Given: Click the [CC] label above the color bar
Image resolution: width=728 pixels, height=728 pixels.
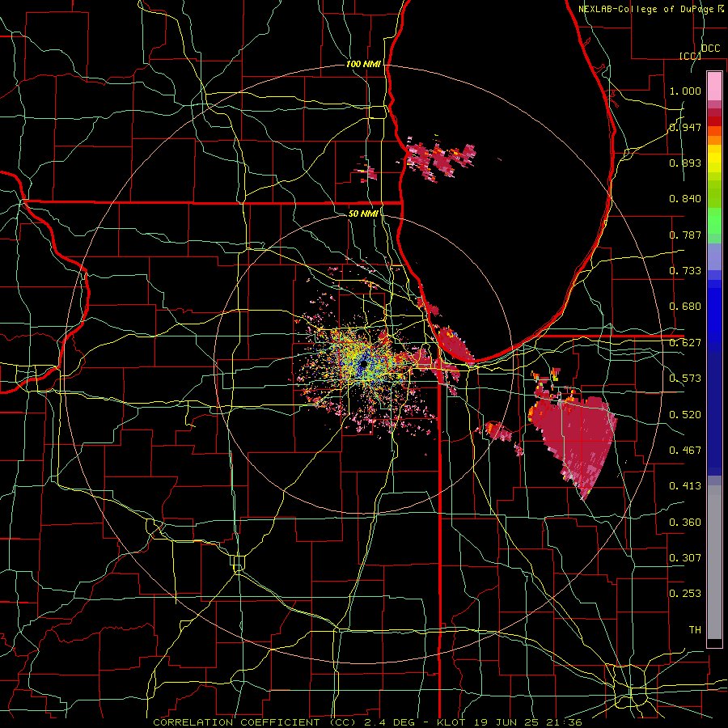Looking at the screenshot, I should pyautogui.click(x=690, y=56).
